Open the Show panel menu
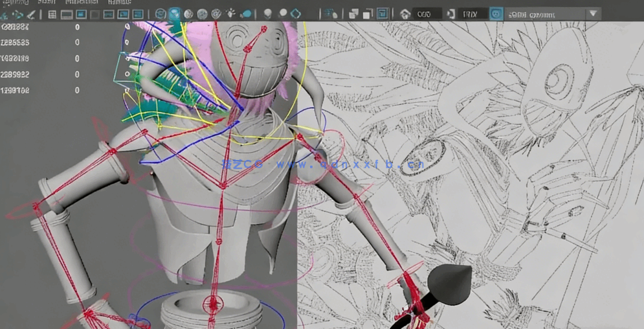This screenshot has width=644, height=329. pos(46,3)
